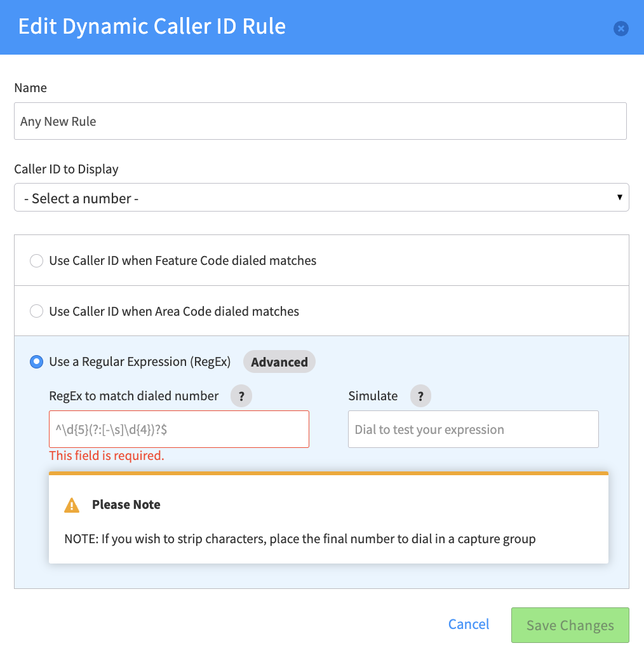Viewport: 644px width, 662px height.
Task: Open RegEx help question mark icon
Action: tap(241, 396)
